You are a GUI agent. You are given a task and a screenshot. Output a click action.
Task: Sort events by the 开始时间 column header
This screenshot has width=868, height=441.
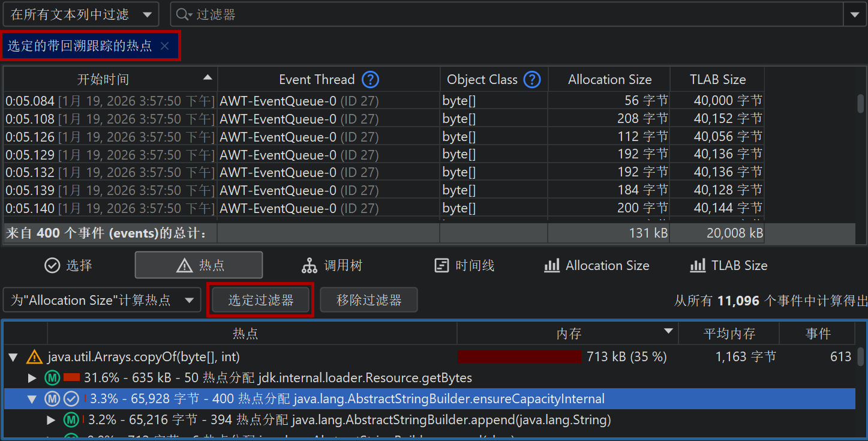point(103,79)
